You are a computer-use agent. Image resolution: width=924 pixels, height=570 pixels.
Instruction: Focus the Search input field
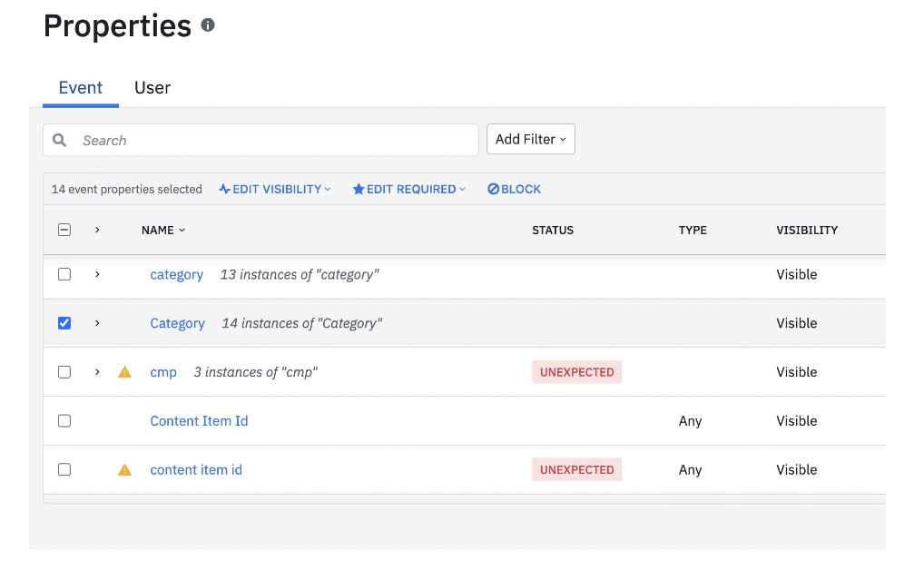click(272, 140)
